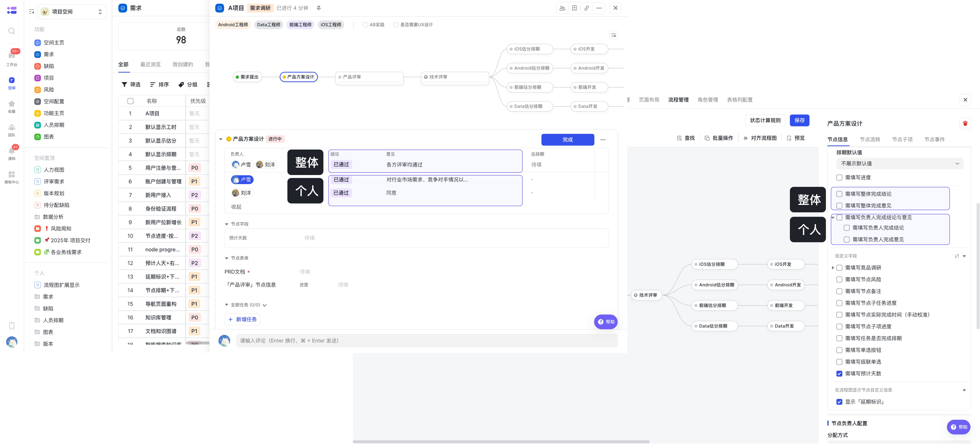Toggle the 是否需要UX设计 radio option
Viewport: 980px width, 444px height.
396,25
